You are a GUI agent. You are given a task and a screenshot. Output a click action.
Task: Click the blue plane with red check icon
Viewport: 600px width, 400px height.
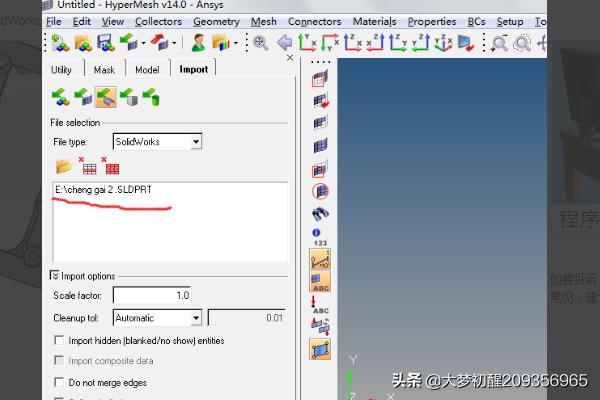pos(466,43)
